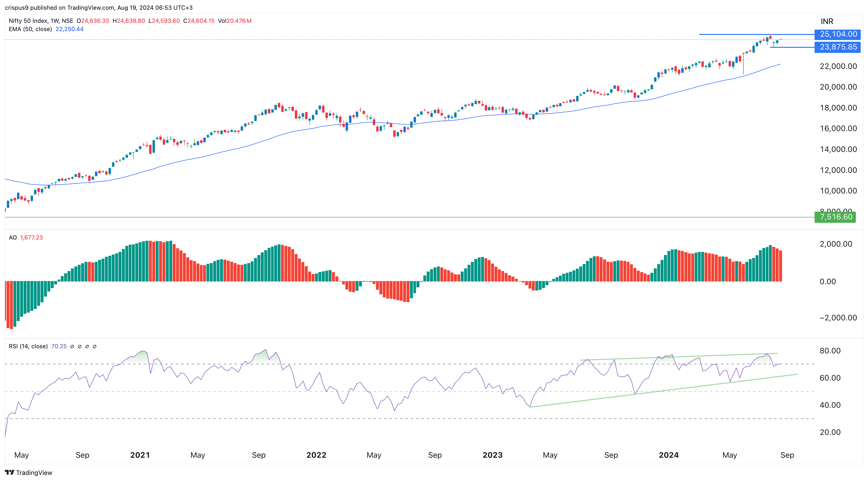Screen dimensions: 868x481
Task: Click the AO indicator label
Action: (x=13, y=238)
